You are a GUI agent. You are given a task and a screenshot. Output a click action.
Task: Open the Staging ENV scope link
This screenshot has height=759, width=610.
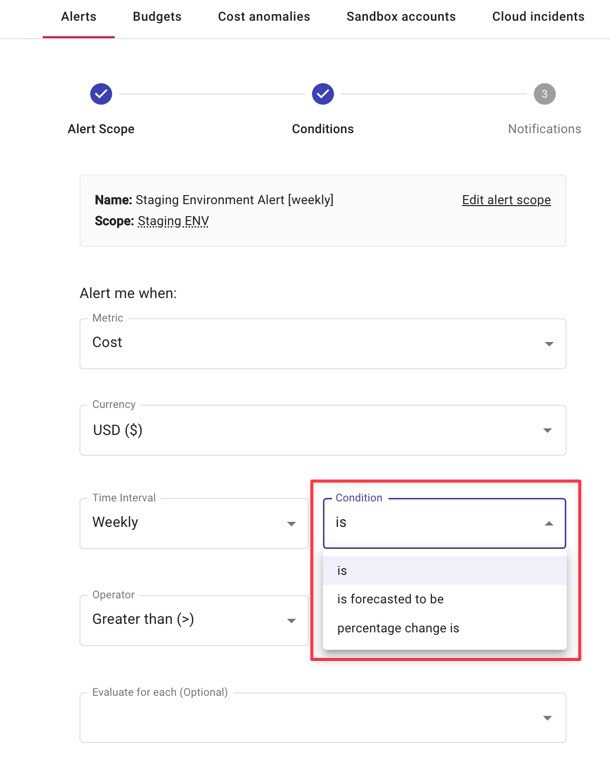point(173,221)
